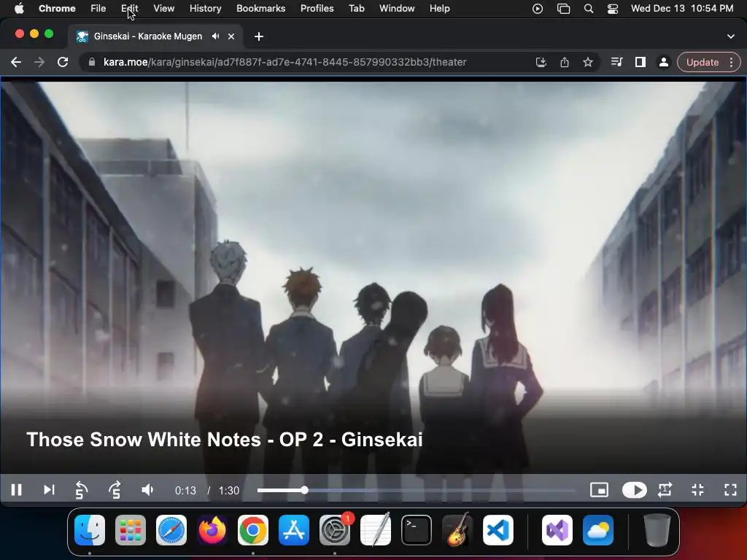Go forward in browser history
This screenshot has height=560, width=747.
(x=39, y=62)
